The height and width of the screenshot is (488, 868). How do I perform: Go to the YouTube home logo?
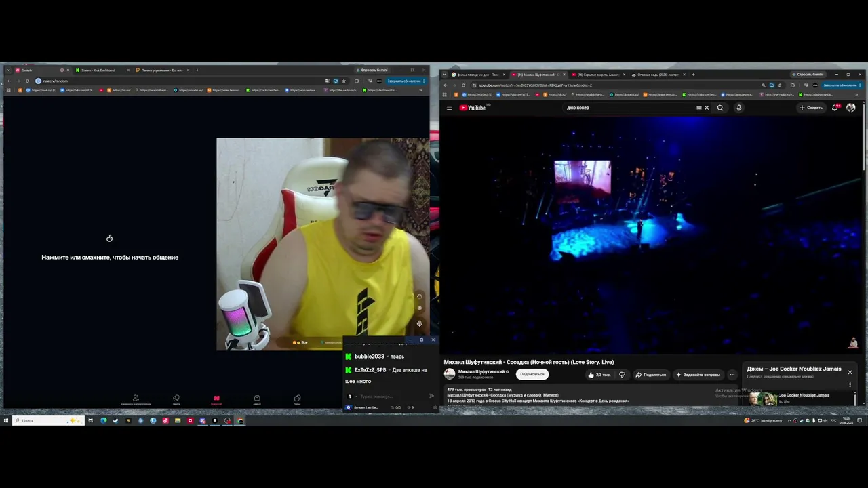(x=473, y=108)
